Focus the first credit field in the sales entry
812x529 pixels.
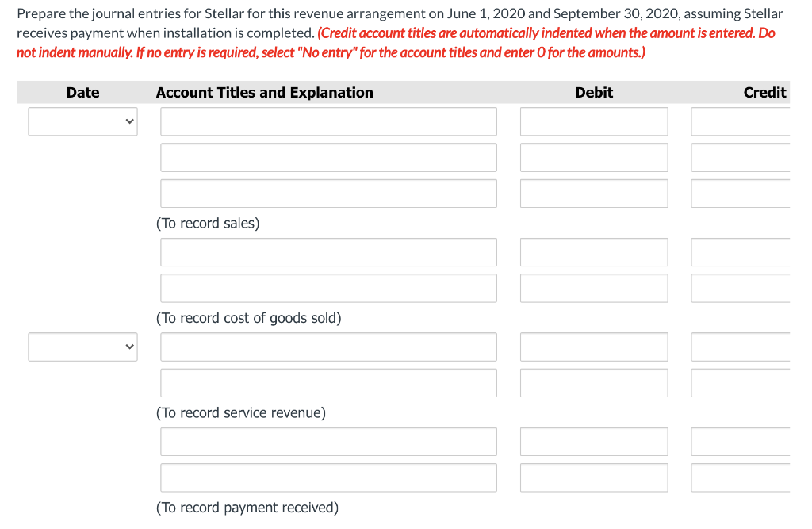pos(741,121)
